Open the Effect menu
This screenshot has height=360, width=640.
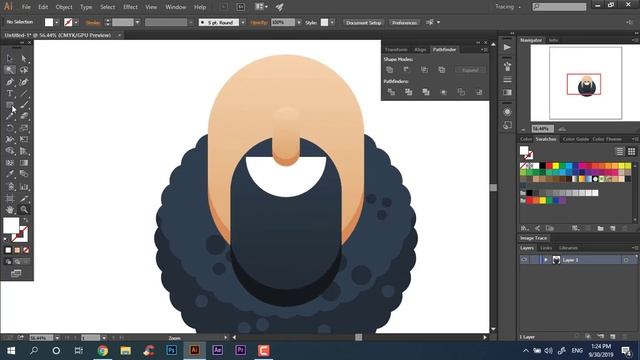pos(130,7)
